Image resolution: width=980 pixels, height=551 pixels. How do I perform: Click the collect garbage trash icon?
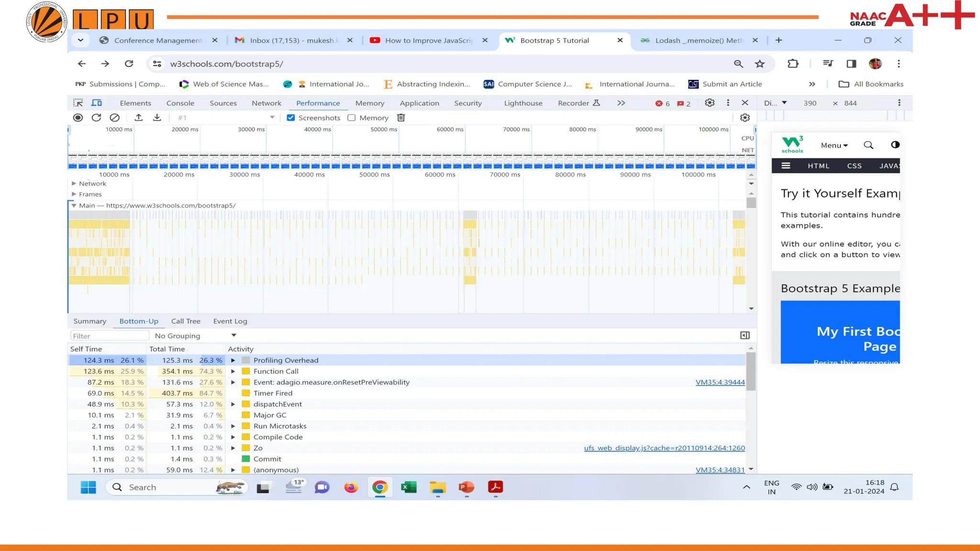401,118
